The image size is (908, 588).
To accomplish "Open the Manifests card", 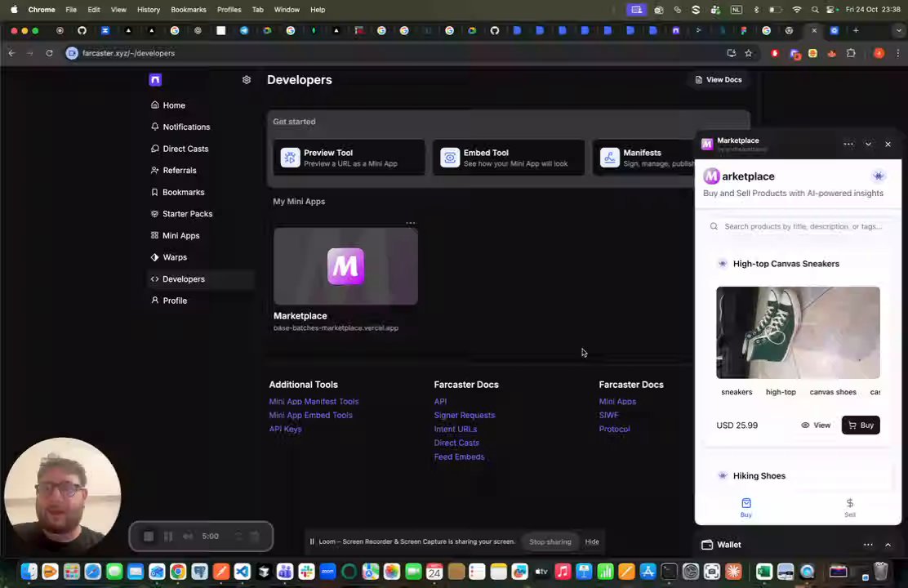I will (x=644, y=158).
